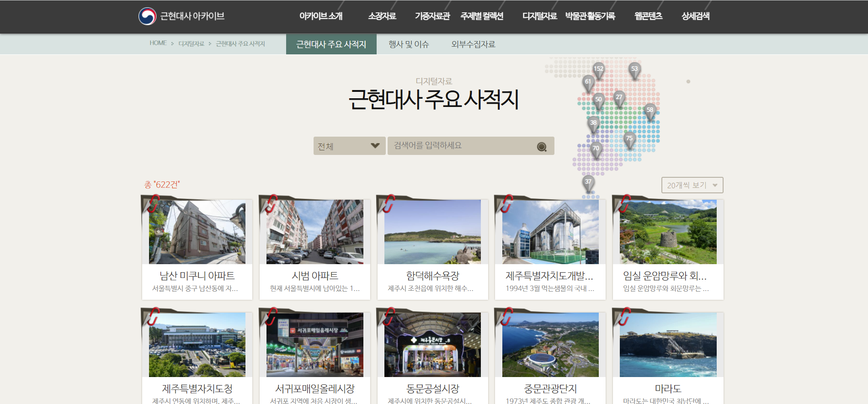Open the map pin numbered 75

[x=629, y=138]
